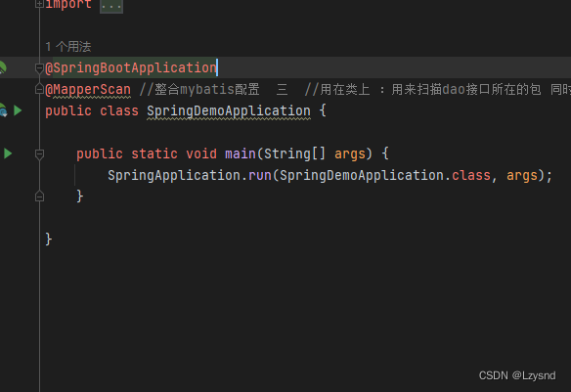Click the @SpringBootApplication annotation text

[131, 67]
